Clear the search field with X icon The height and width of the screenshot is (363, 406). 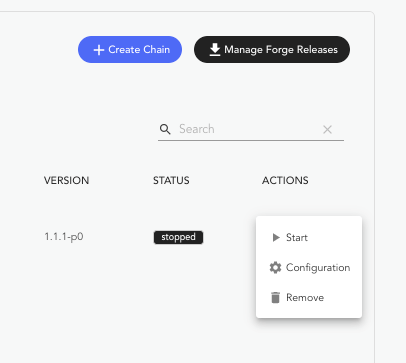coord(327,129)
